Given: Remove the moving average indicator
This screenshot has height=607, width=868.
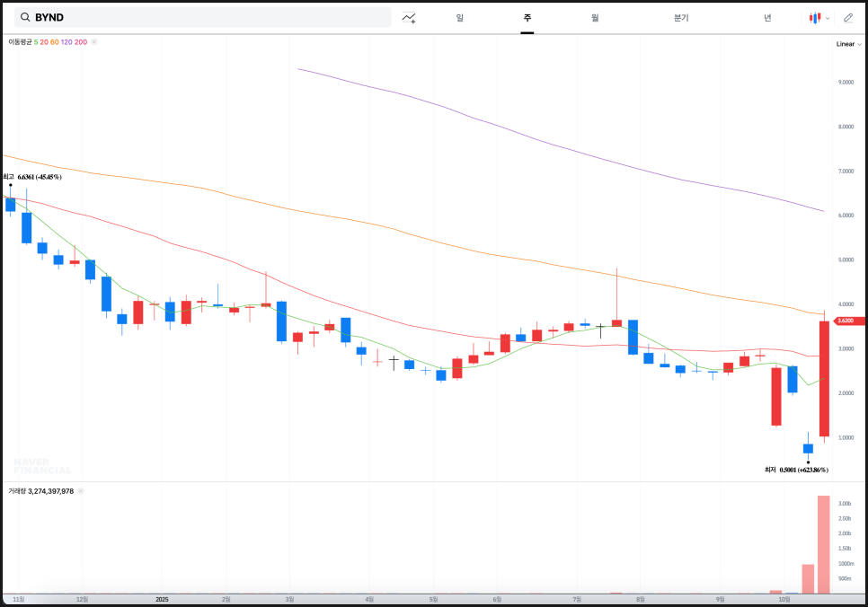Looking at the screenshot, I should [94, 42].
